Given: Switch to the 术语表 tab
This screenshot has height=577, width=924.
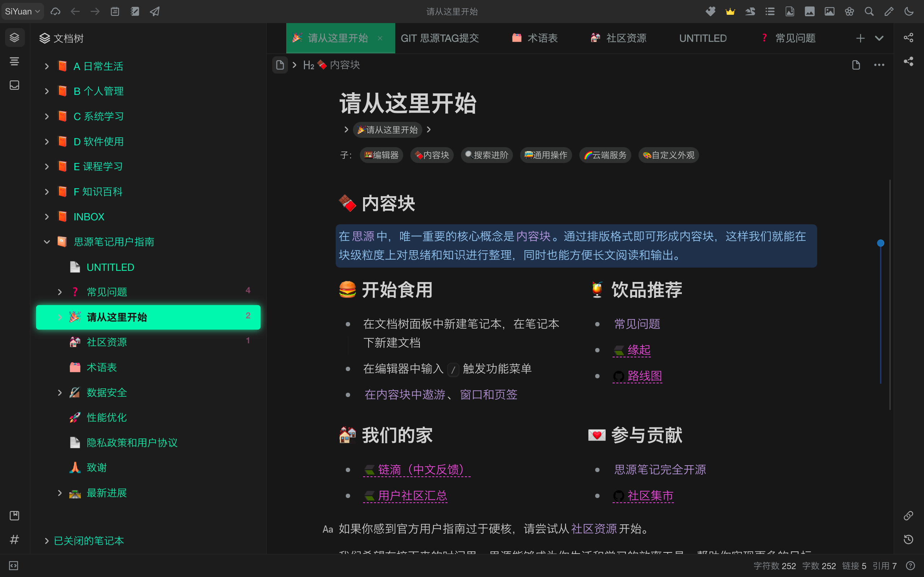Looking at the screenshot, I should click(542, 38).
